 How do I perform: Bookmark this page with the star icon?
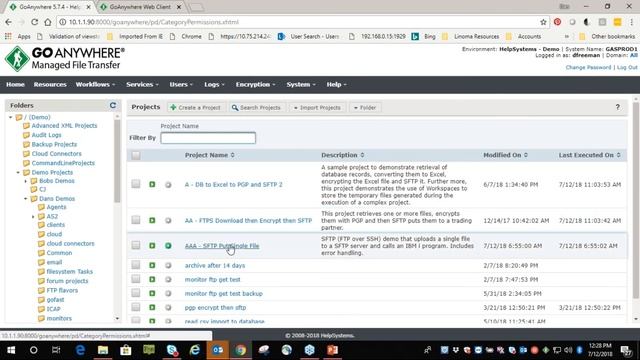pos(543,22)
